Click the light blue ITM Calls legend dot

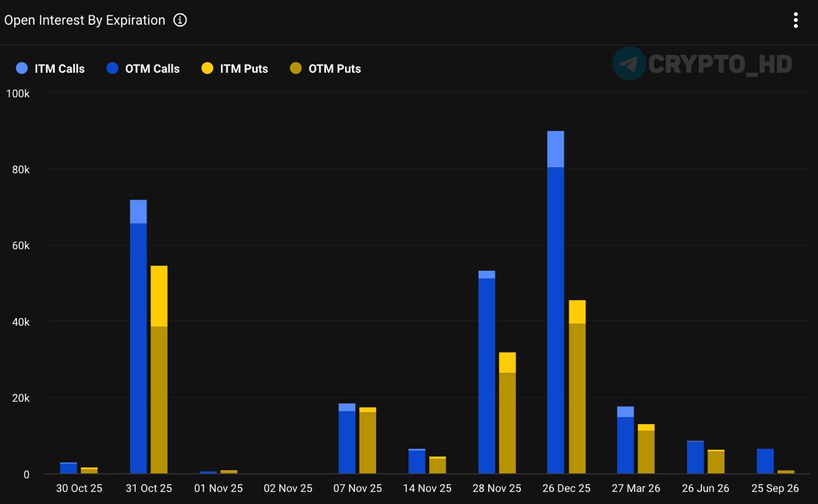[22, 68]
